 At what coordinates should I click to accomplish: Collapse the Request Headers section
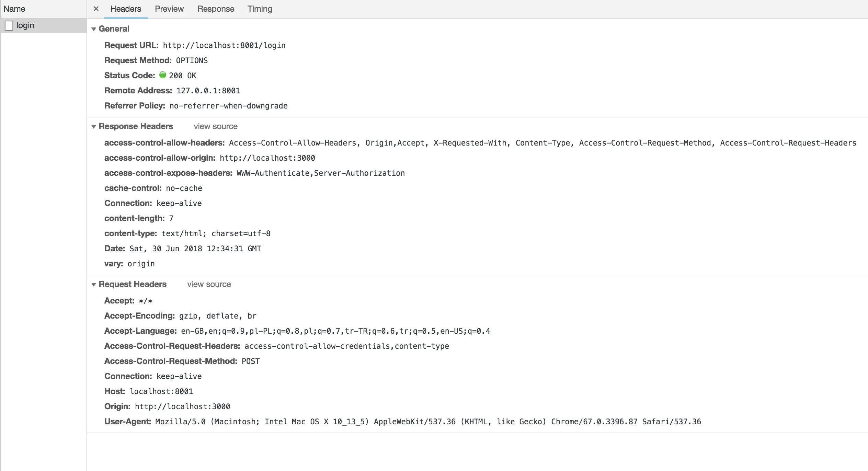(x=94, y=285)
